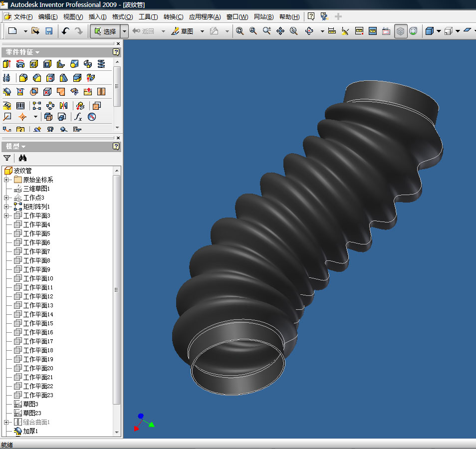Click the Save floppy disk icon
The width and height of the screenshot is (476, 449).
pos(49,31)
